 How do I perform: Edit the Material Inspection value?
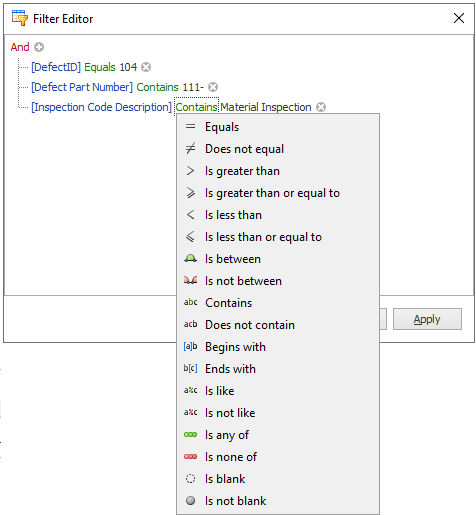[266, 107]
